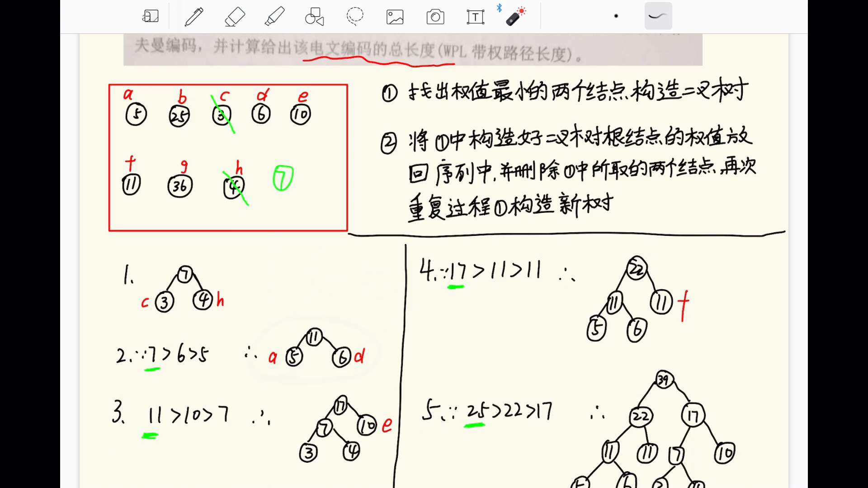Choose the black dot pen color
The height and width of the screenshot is (488, 868).
[616, 16]
